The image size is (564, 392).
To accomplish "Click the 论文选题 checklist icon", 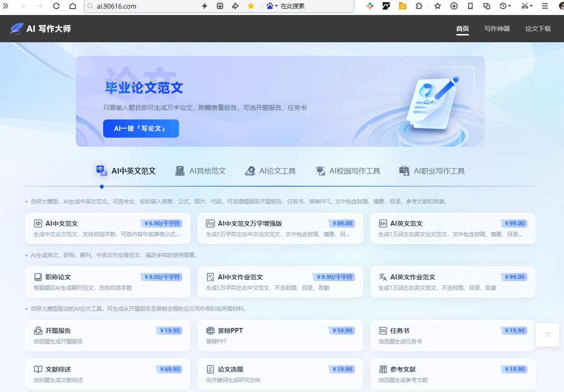I will [x=210, y=369].
